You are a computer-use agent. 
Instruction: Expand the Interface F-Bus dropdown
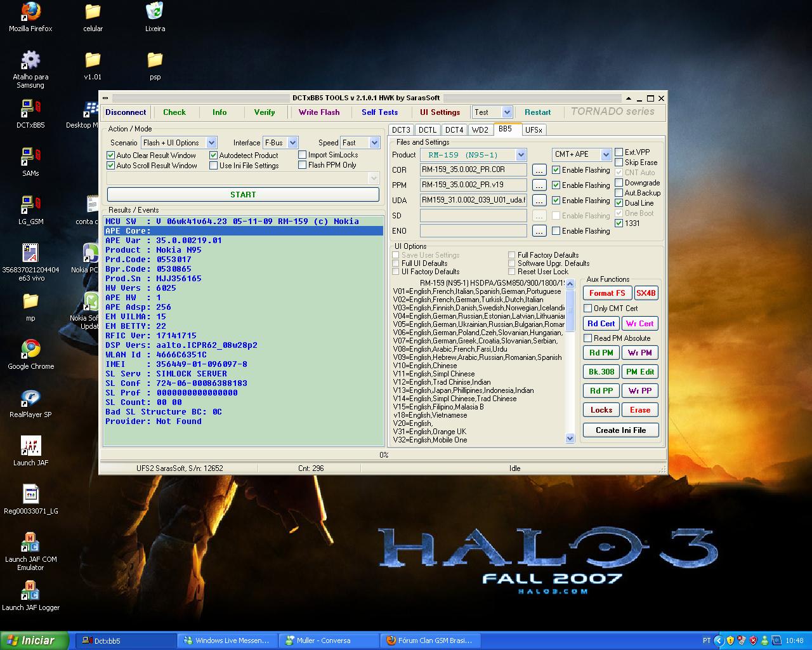(293, 143)
